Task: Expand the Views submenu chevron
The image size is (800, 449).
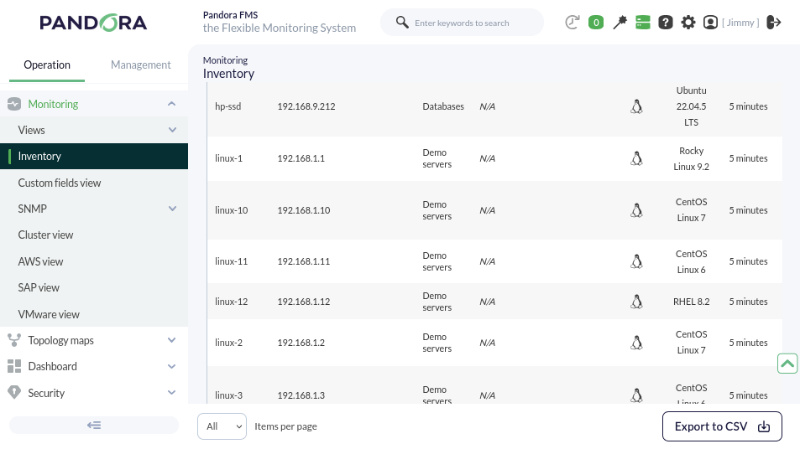Action: click(x=172, y=130)
